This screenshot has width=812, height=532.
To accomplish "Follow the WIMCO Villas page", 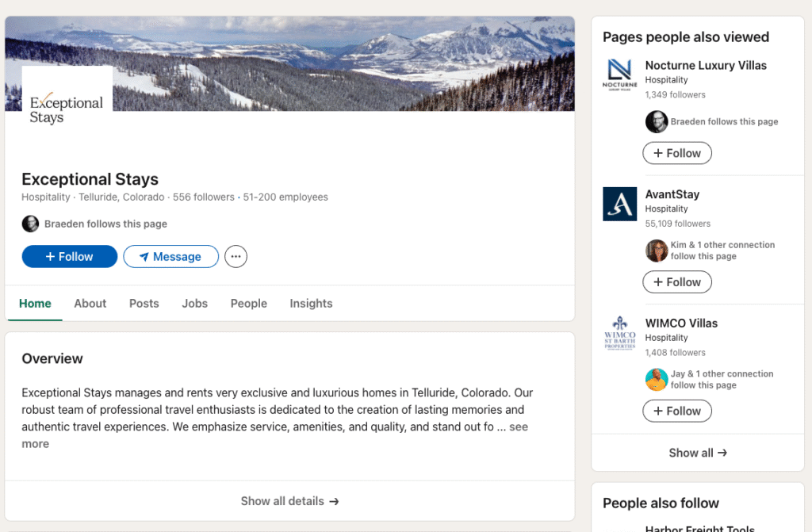I will coord(676,411).
